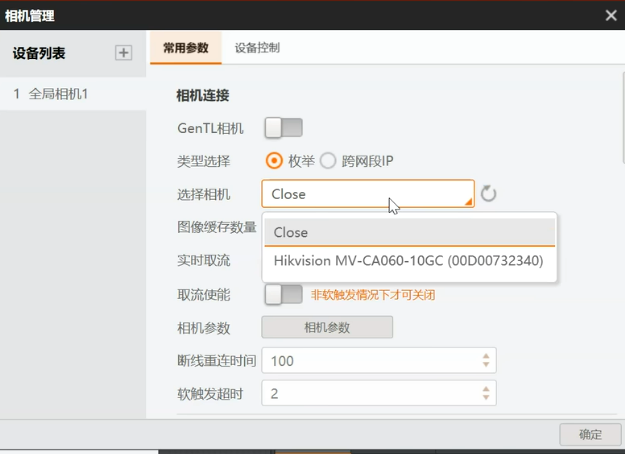This screenshot has height=454, width=625.
Task: Click the 设备列表 heading text
Action: point(39,53)
